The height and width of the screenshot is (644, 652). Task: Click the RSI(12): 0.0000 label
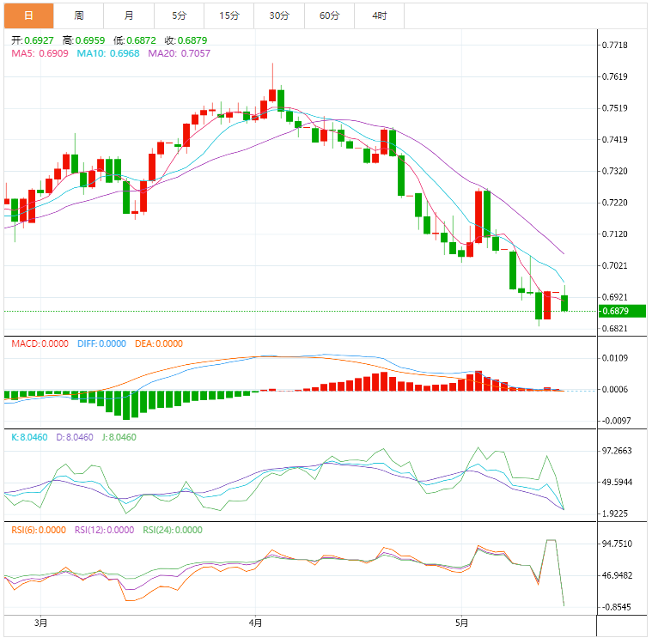[x=104, y=530]
